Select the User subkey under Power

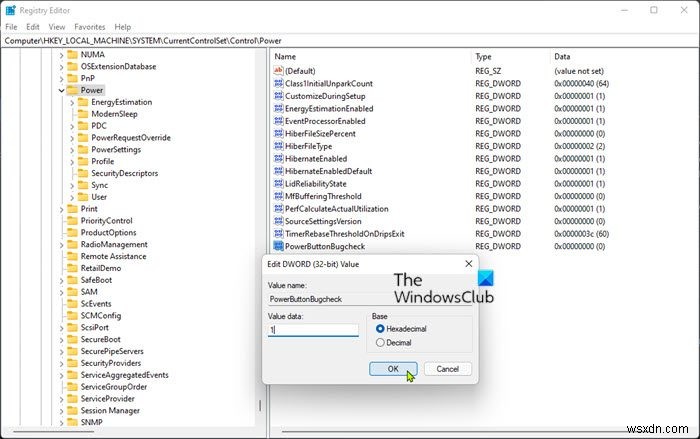pyautogui.click(x=99, y=197)
